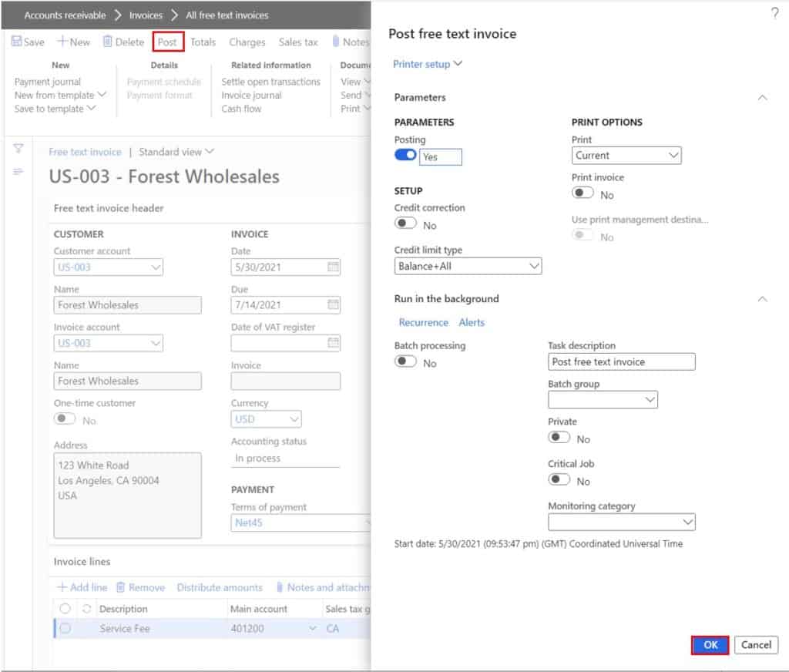Screen dimensions: 789x672
Task: Select the Sales tax menu item
Action: pos(298,42)
